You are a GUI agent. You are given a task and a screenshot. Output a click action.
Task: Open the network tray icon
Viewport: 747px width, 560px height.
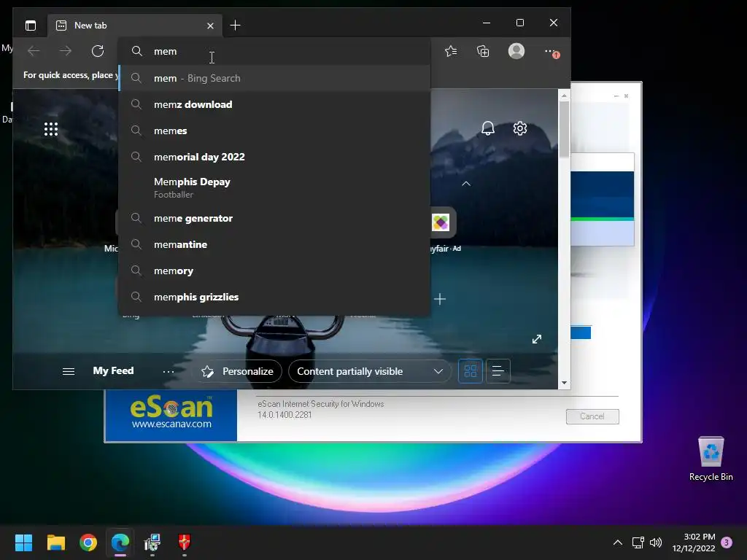638,542
